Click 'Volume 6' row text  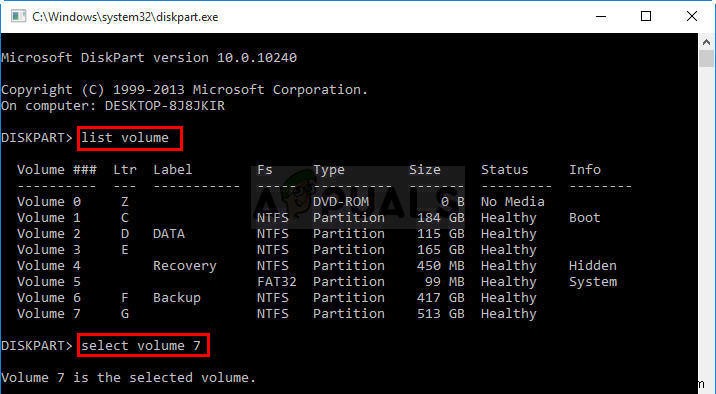pyautogui.click(x=49, y=298)
